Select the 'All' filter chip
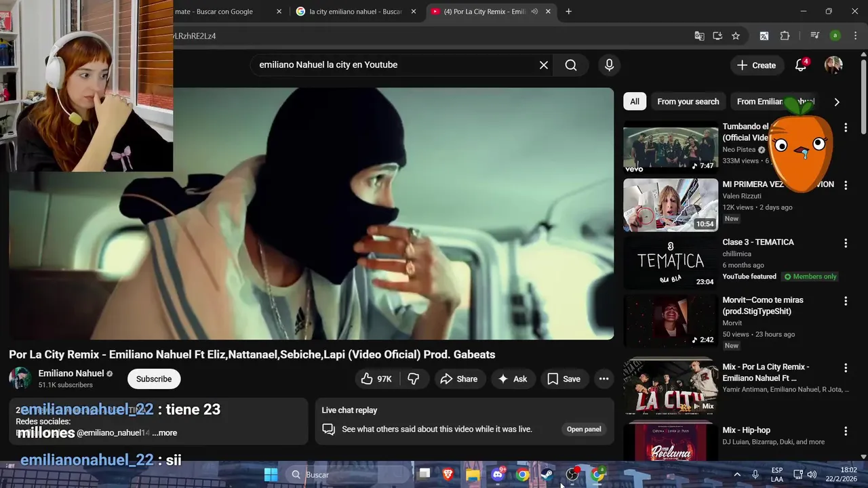 point(635,102)
